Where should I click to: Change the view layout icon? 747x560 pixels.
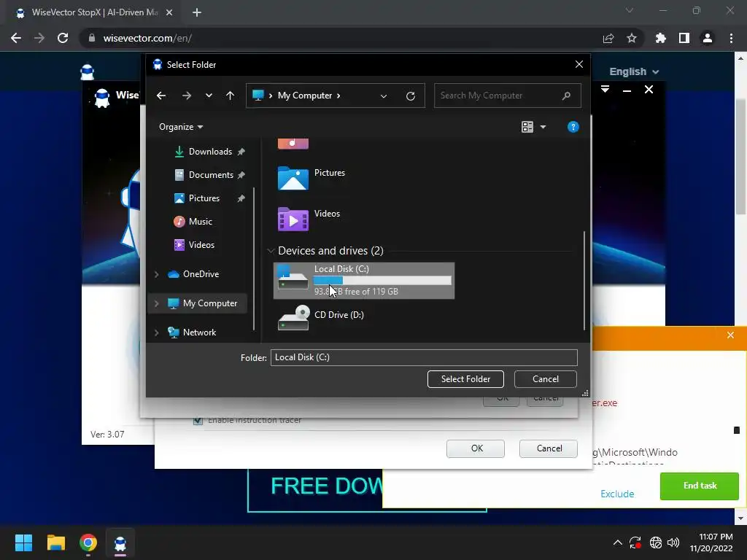pyautogui.click(x=527, y=127)
